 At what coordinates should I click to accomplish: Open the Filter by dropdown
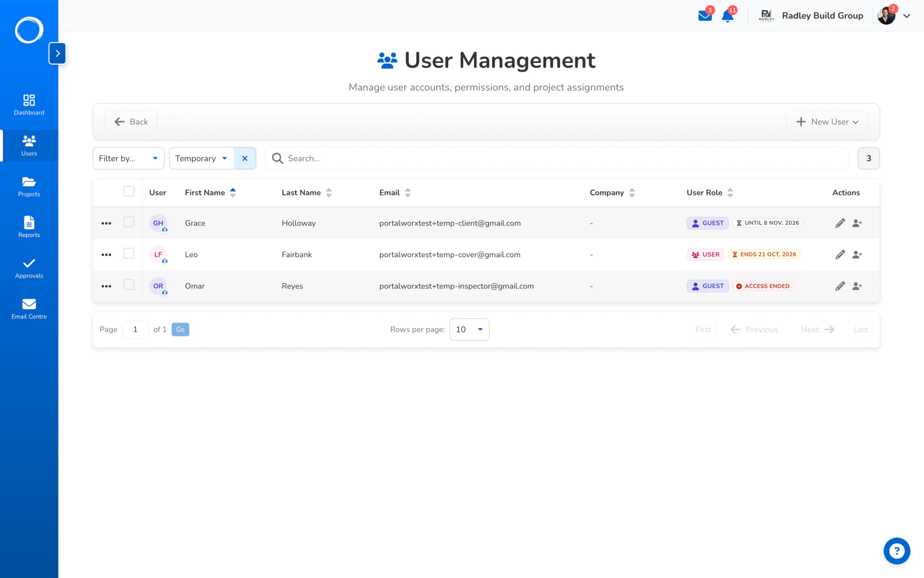point(128,158)
